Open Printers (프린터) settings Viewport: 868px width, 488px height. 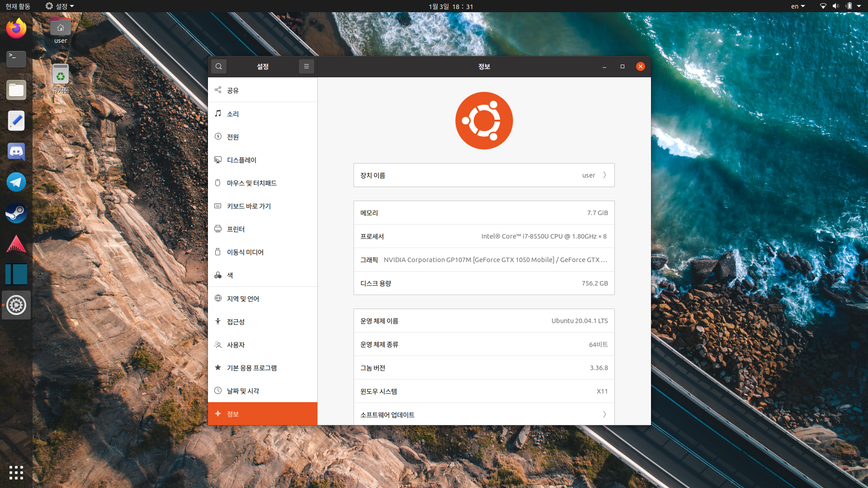262,229
